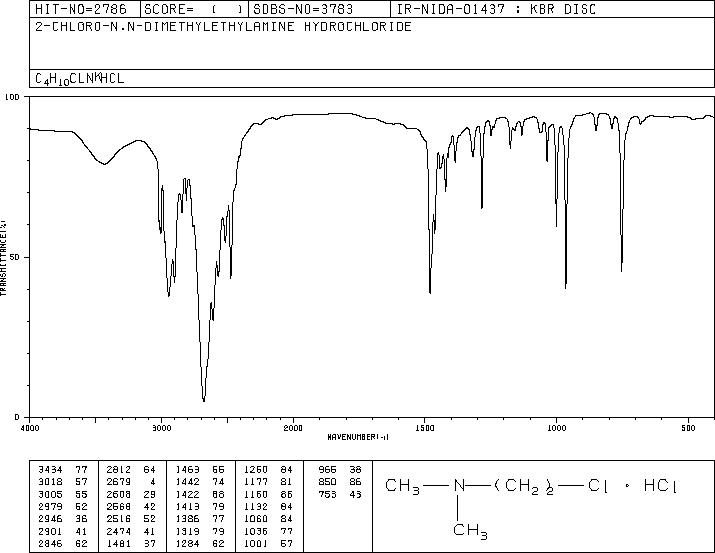Image resolution: width=715 pixels, height=553 pixels.
Task: Click the 50 label on transmittance axis
Action: 16,257
